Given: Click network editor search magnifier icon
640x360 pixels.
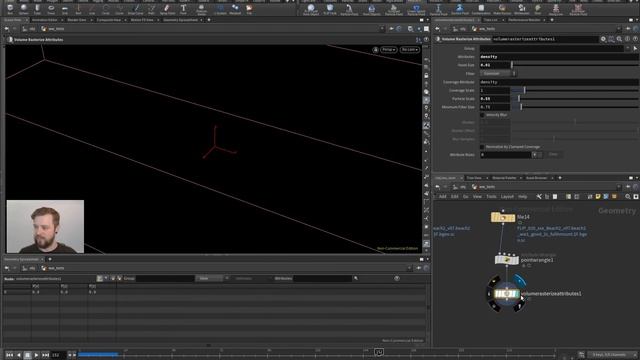Looking at the screenshot, I should tap(628, 197).
